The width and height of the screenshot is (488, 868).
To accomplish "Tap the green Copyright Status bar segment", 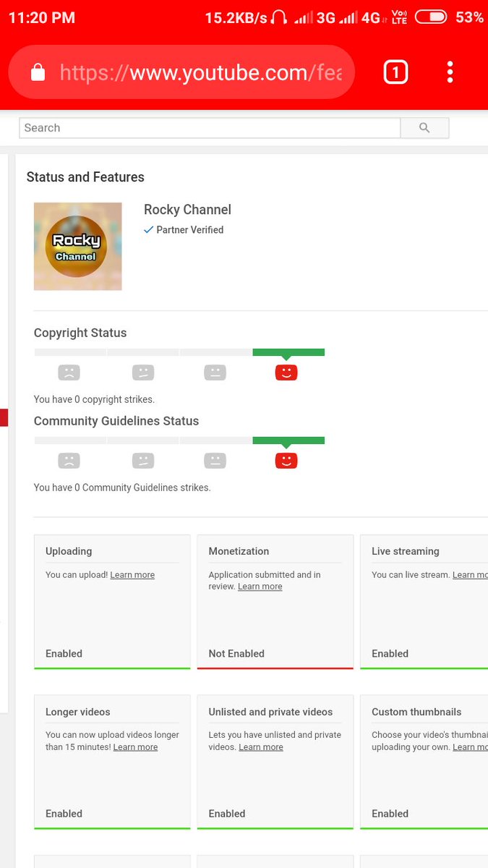I will pyautogui.click(x=288, y=352).
